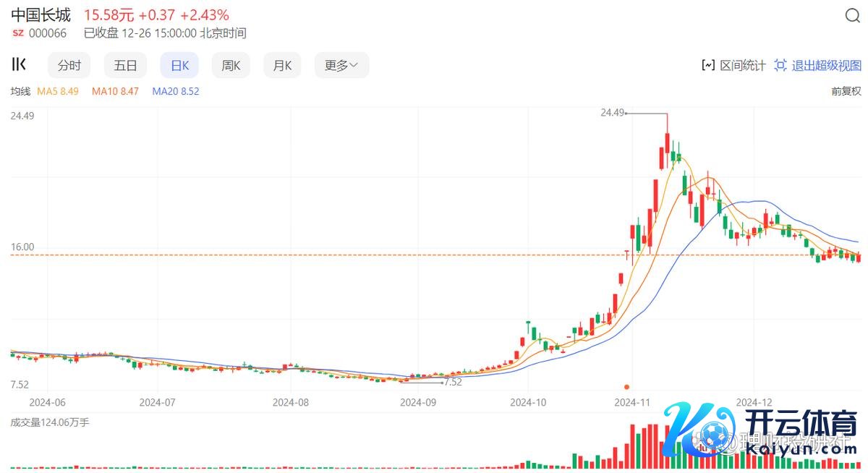Click the SZ exchange badge
The image size is (868, 473).
(x=17, y=33)
